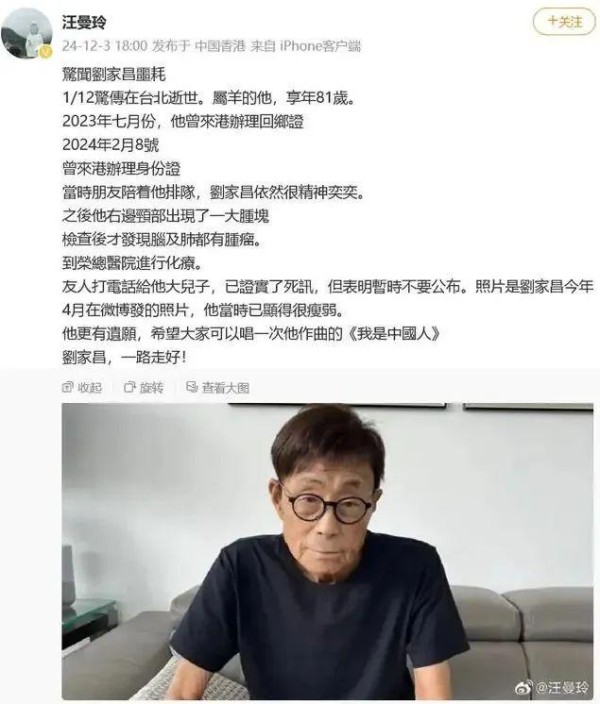The width and height of the screenshot is (600, 704).
Task: Click the 劉家昌，一路走好 closing line
Action: point(124,358)
